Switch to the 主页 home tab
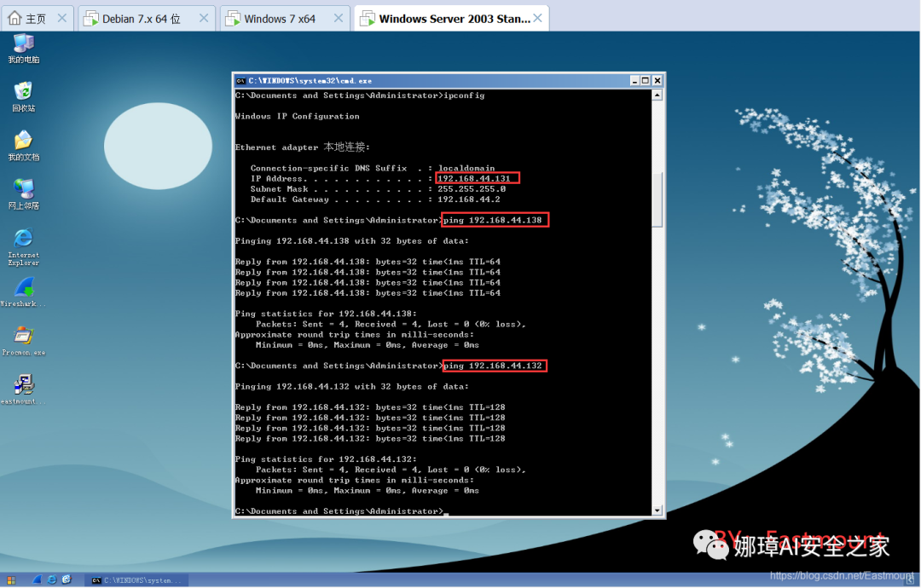921x588 pixels. [38, 18]
